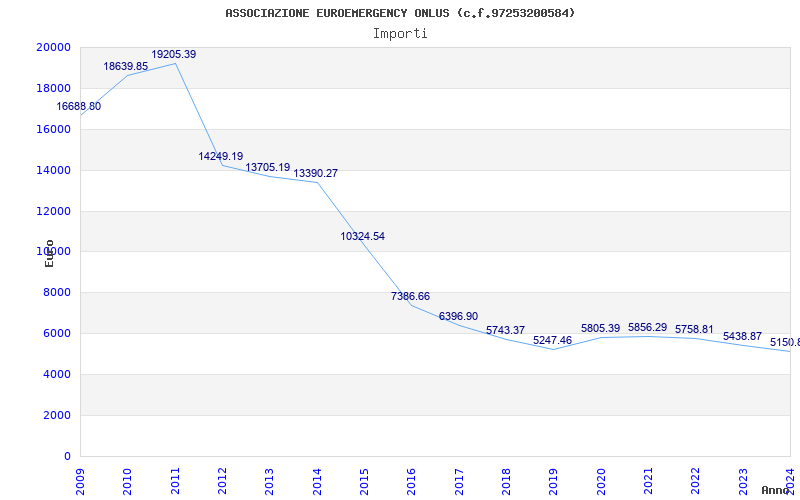The image size is (800, 500).
Task: Click x-axis year label 2011
Action: pos(175,480)
